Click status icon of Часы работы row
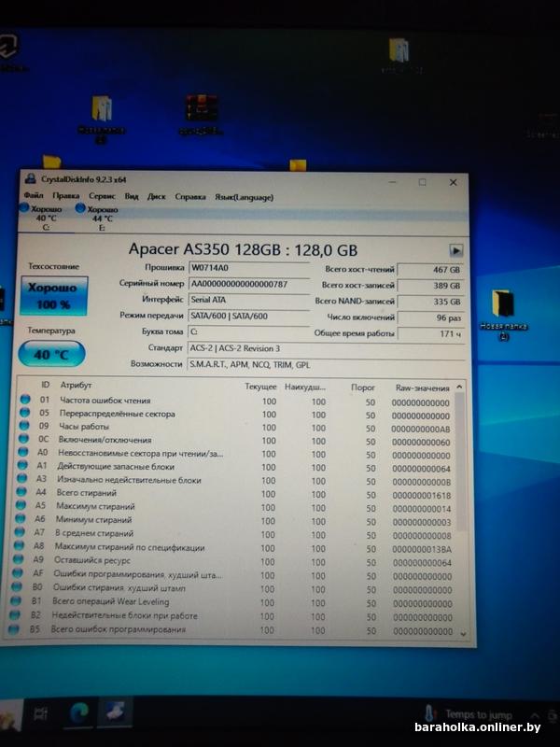The height and width of the screenshot is (747, 560). [x=24, y=426]
